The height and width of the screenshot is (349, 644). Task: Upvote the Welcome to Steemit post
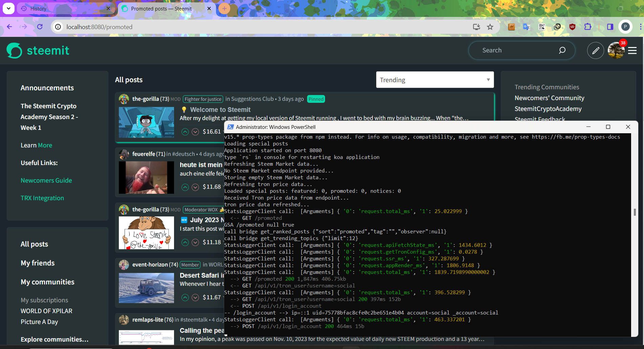click(185, 132)
